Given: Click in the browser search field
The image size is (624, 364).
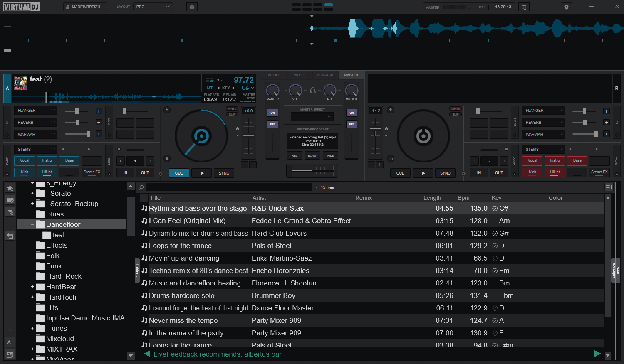Looking at the screenshot, I should [x=228, y=187].
